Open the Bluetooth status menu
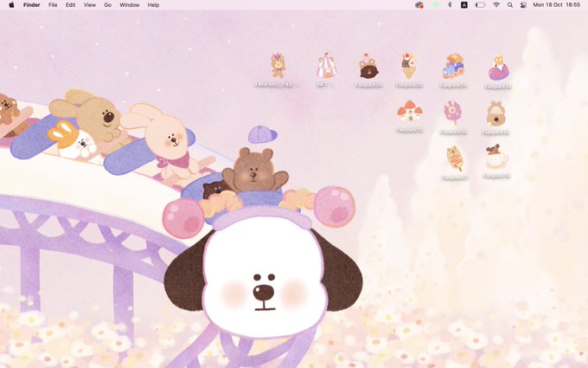The image size is (588, 368). 450,5
